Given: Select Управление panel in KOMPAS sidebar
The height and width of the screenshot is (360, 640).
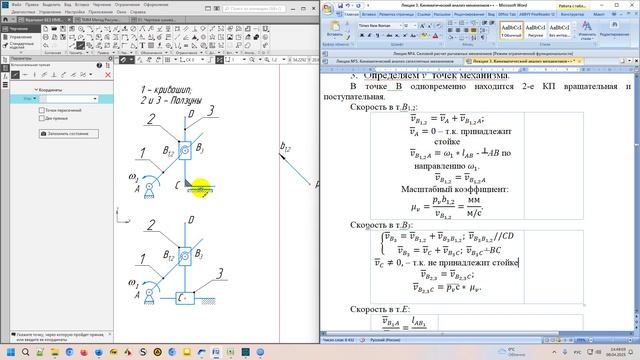Looking at the screenshot, I should tap(20, 37).
